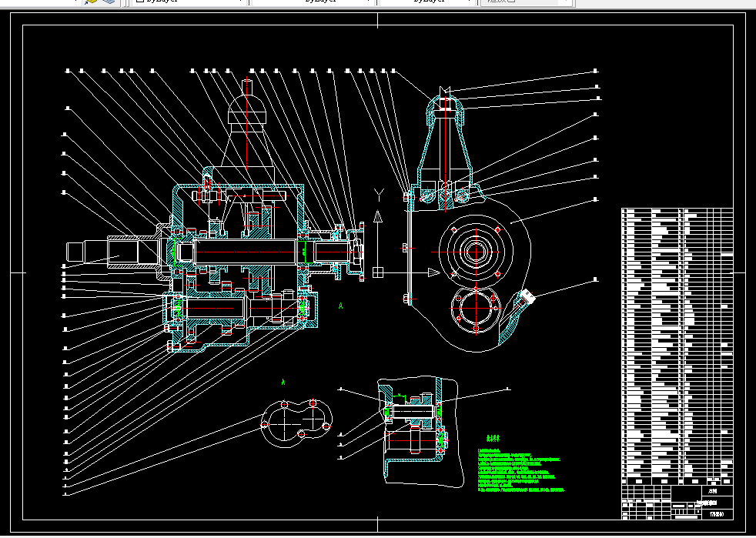This screenshot has width=756, height=538.
Task: Select breather plug leader's callout marker
Action: [595, 279]
